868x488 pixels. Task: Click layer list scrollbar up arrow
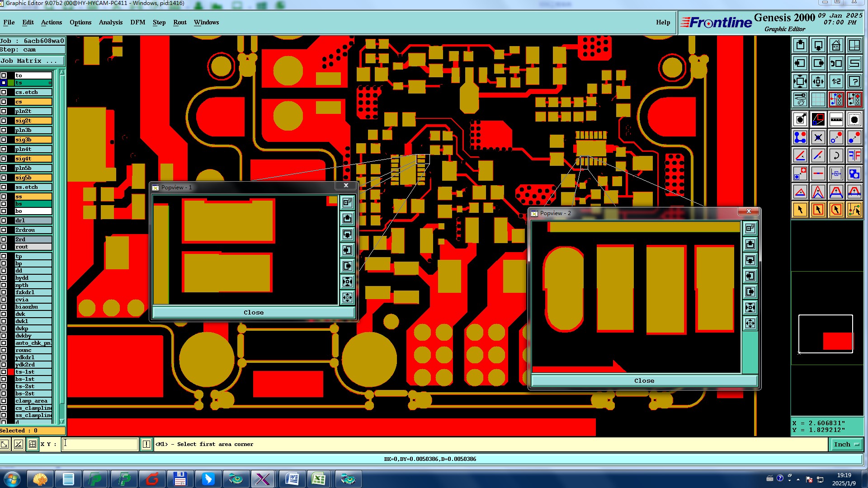click(x=62, y=72)
